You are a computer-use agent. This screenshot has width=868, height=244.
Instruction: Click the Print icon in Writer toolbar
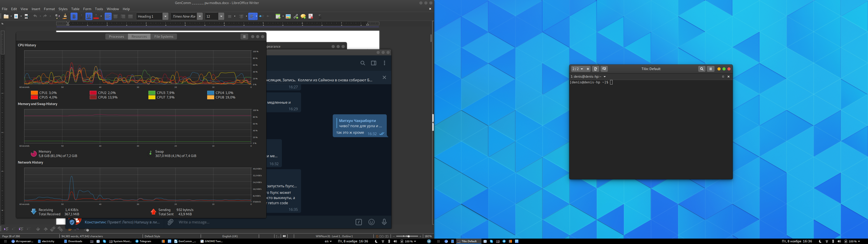coord(26,16)
